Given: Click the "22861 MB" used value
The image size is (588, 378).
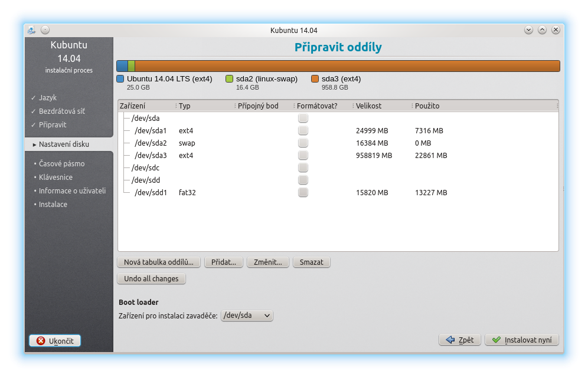Looking at the screenshot, I should [x=431, y=156].
